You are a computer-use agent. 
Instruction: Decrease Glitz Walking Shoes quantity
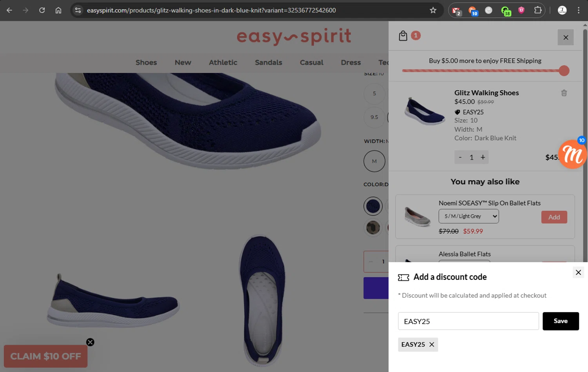click(460, 157)
